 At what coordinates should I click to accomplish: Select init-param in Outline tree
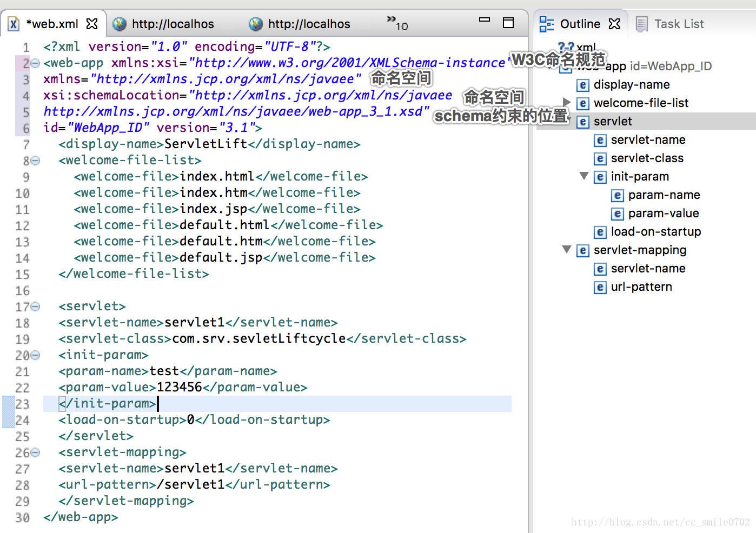pos(640,176)
